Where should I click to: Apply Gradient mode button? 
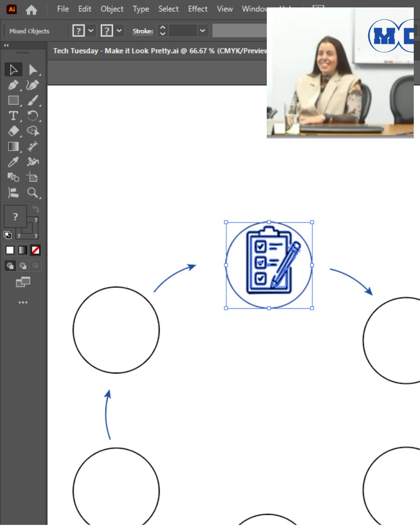point(23,250)
